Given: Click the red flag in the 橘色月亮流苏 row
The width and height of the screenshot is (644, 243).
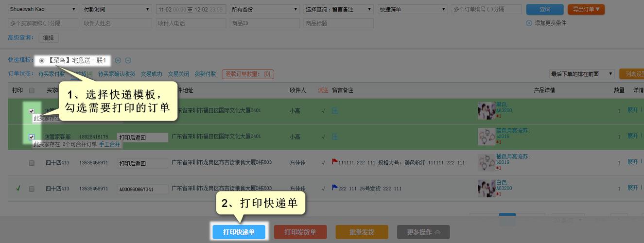Looking at the screenshot, I should [x=335, y=161].
